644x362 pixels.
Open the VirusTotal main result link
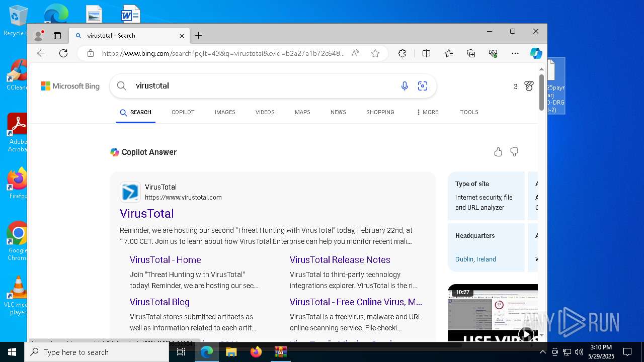click(147, 213)
